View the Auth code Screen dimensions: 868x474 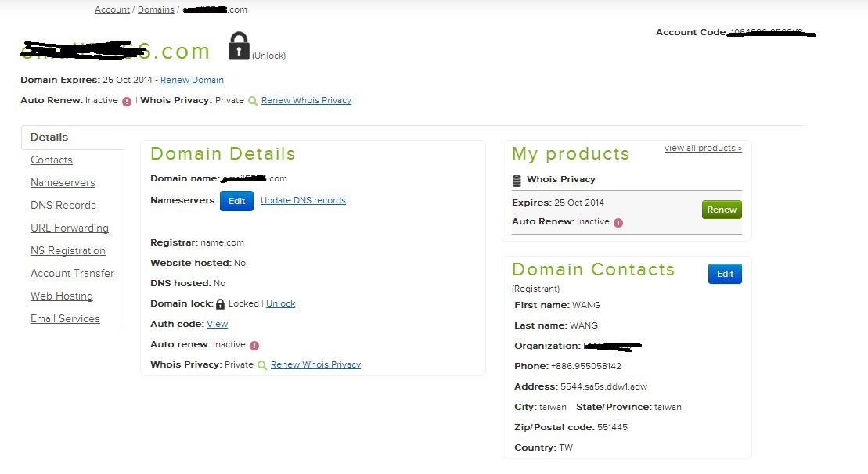[217, 324]
